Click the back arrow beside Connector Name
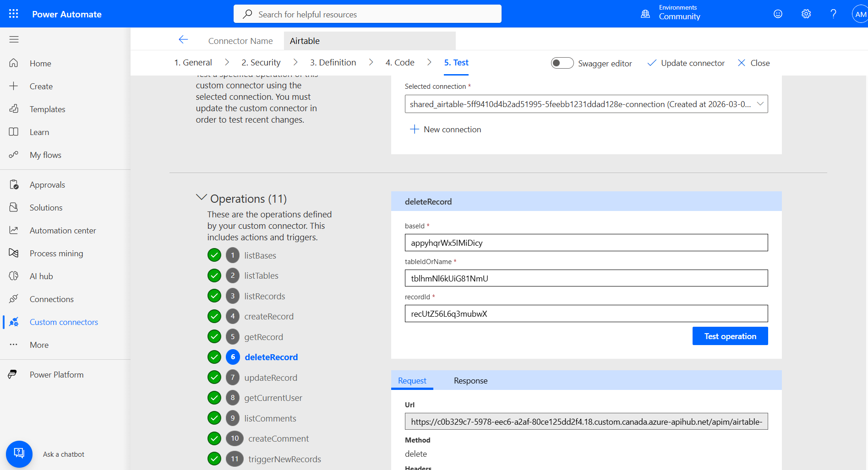This screenshot has width=868, height=470. coord(183,40)
